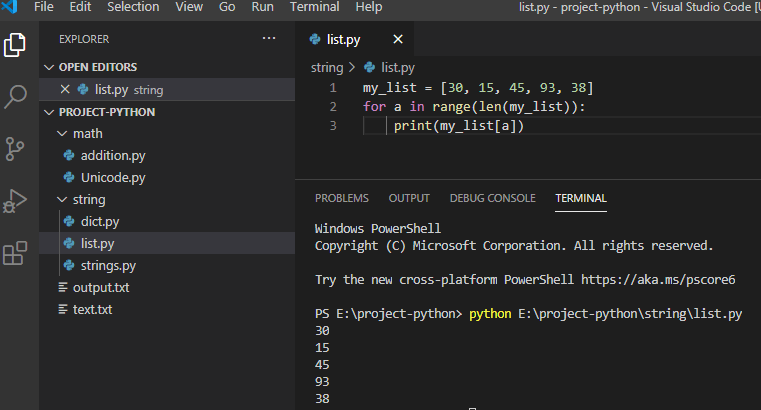Open the Run and Debug view
This screenshot has height=410, width=761.
coord(15,201)
